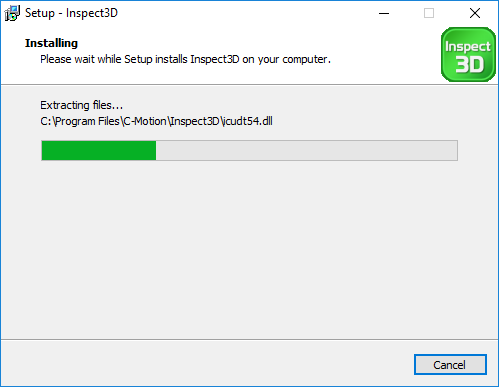The height and width of the screenshot is (387, 499).
Task: Cancel the Inspect3D installation
Action: point(450,365)
